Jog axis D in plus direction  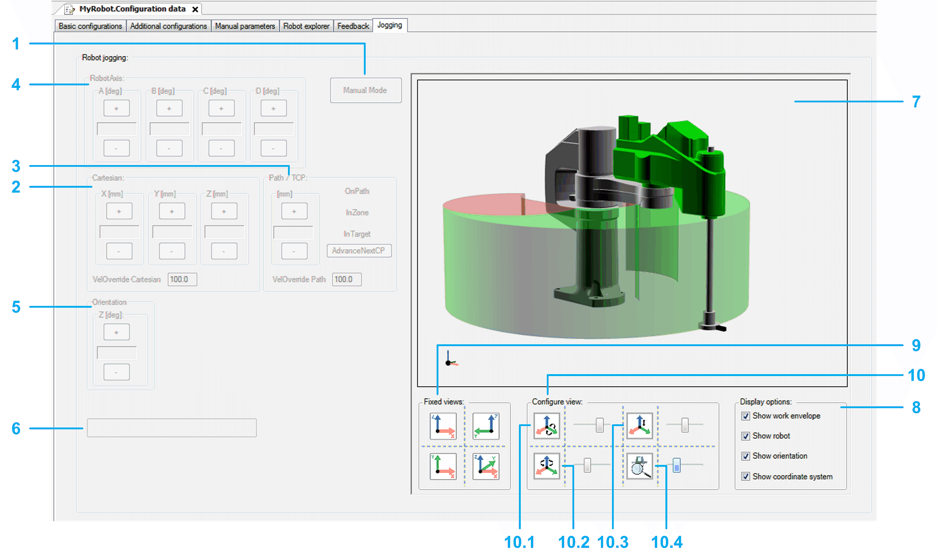274,108
